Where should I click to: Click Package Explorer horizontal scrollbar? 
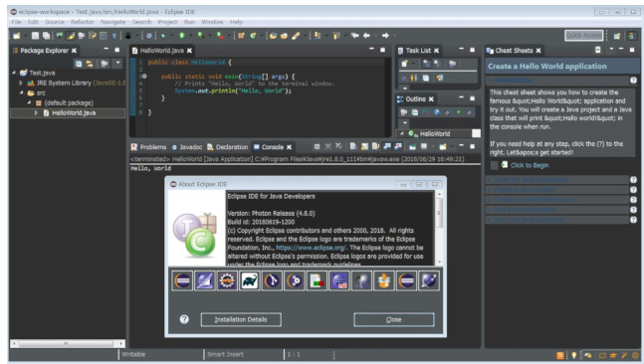[68, 343]
